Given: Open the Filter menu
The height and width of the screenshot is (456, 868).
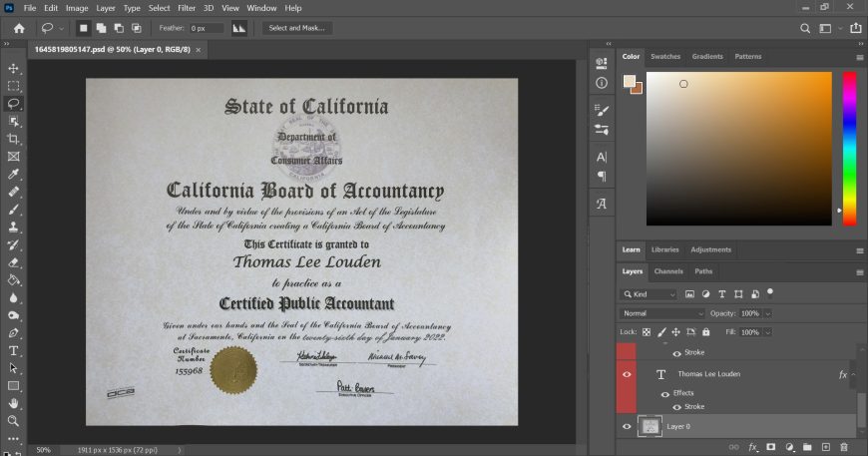Looking at the screenshot, I should pos(187,8).
